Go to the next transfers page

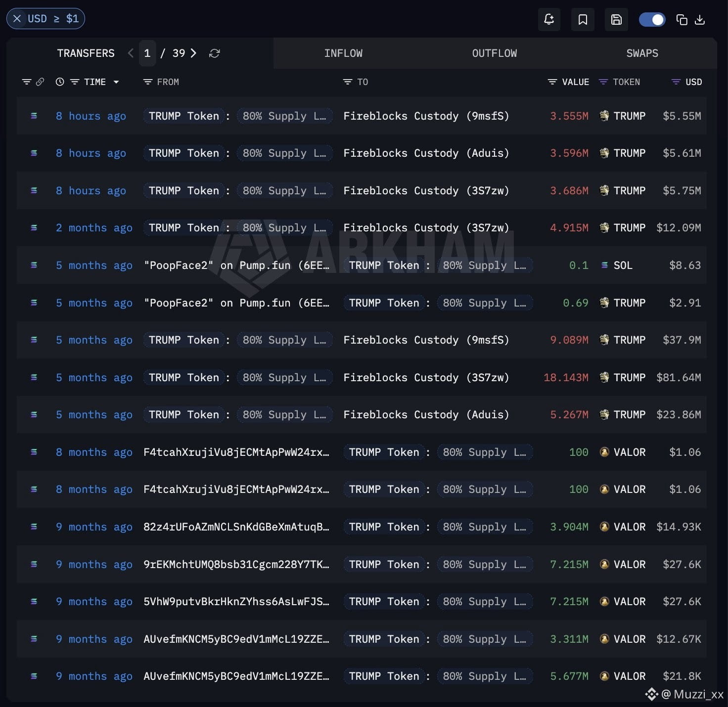(x=193, y=53)
